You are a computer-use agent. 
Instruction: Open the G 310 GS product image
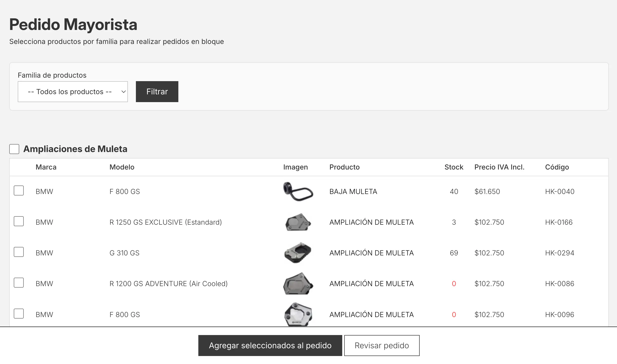tap(298, 253)
